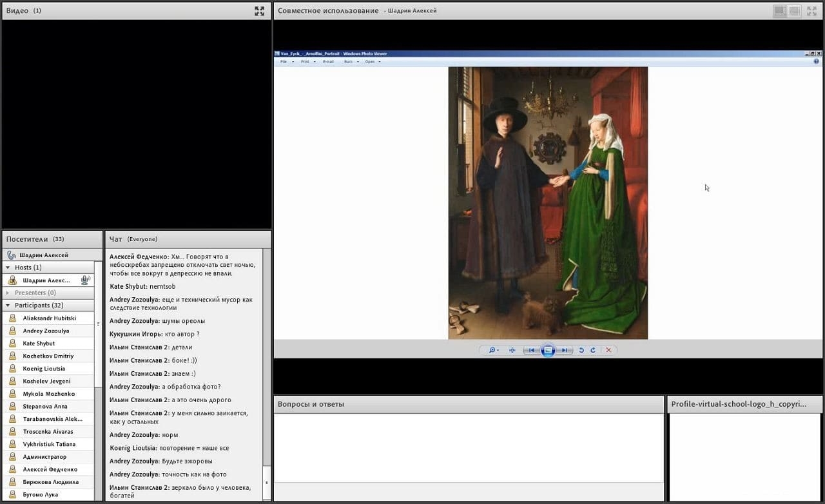Click avatar icon of Stepanova Anna
This screenshot has height=504, width=825.
pos(12,407)
